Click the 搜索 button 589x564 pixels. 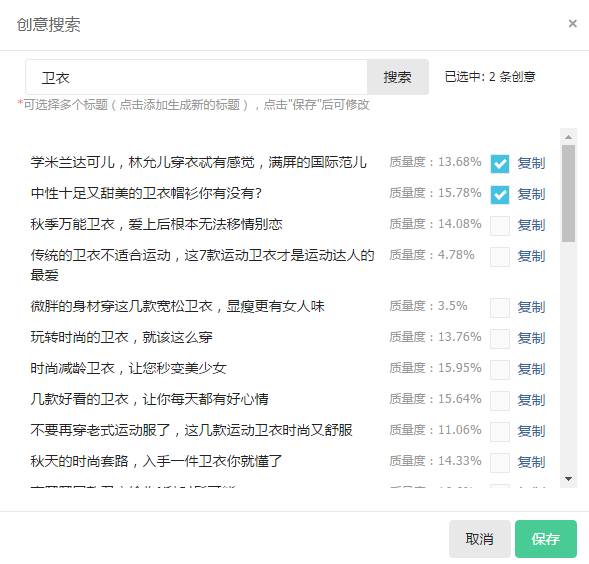pos(397,77)
